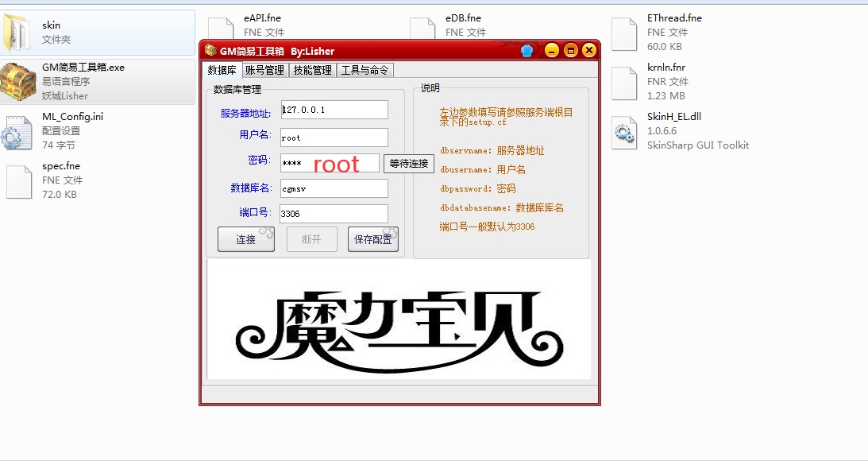Click the spec.fne file name

click(61, 165)
